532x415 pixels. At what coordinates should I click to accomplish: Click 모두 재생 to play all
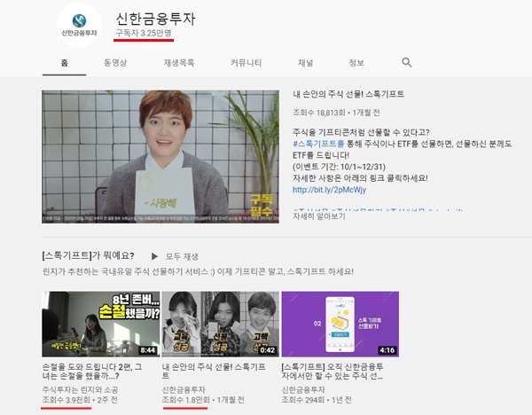click(182, 256)
